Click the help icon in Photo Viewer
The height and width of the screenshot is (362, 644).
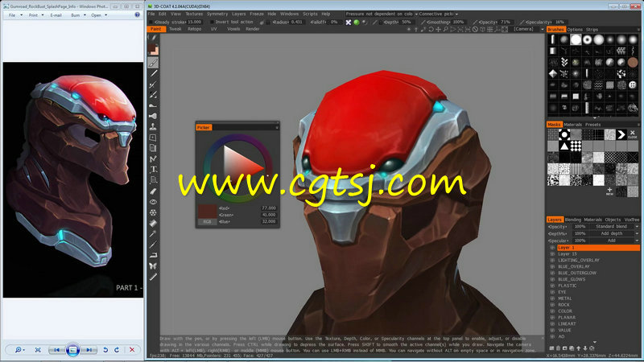pyautogui.click(x=137, y=14)
